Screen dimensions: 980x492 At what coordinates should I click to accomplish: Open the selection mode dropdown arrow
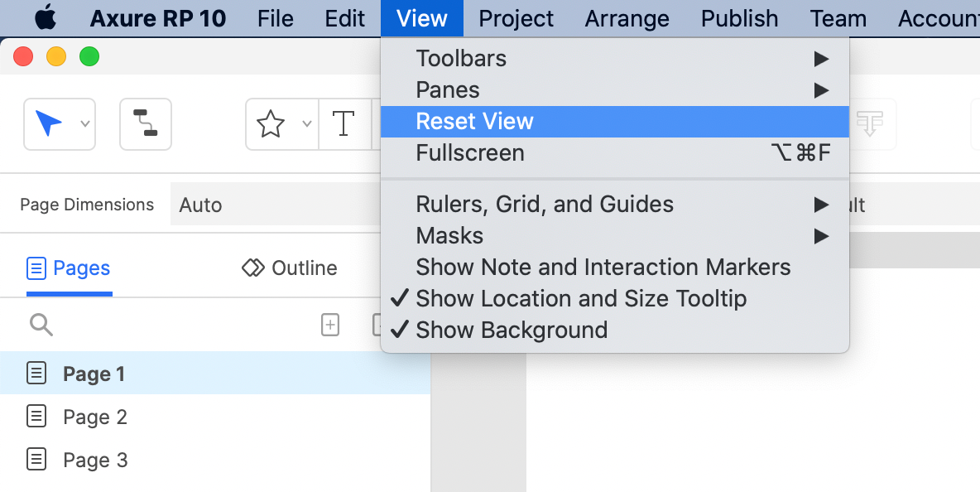click(84, 124)
